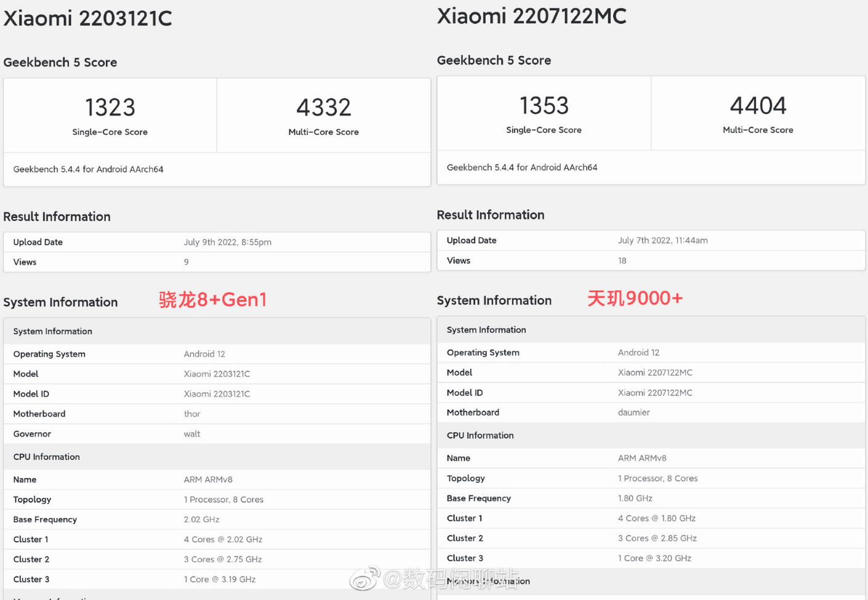
Task: Click the Weibo logo watermark icon
Action: pyautogui.click(x=364, y=578)
